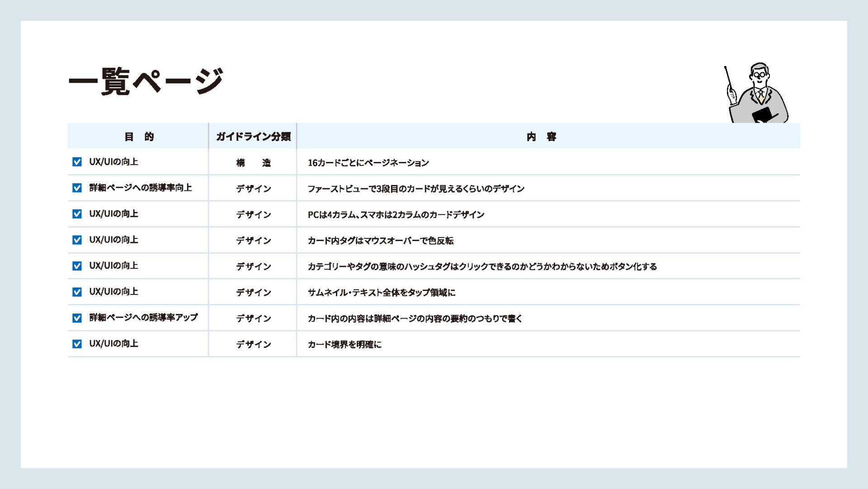Click the 内容 column header
Viewport: 868px width, 489px height.
pos(541,137)
